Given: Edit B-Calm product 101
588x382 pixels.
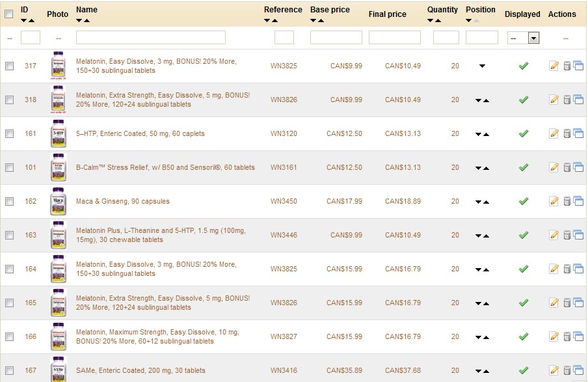Looking at the screenshot, I should point(554,167).
